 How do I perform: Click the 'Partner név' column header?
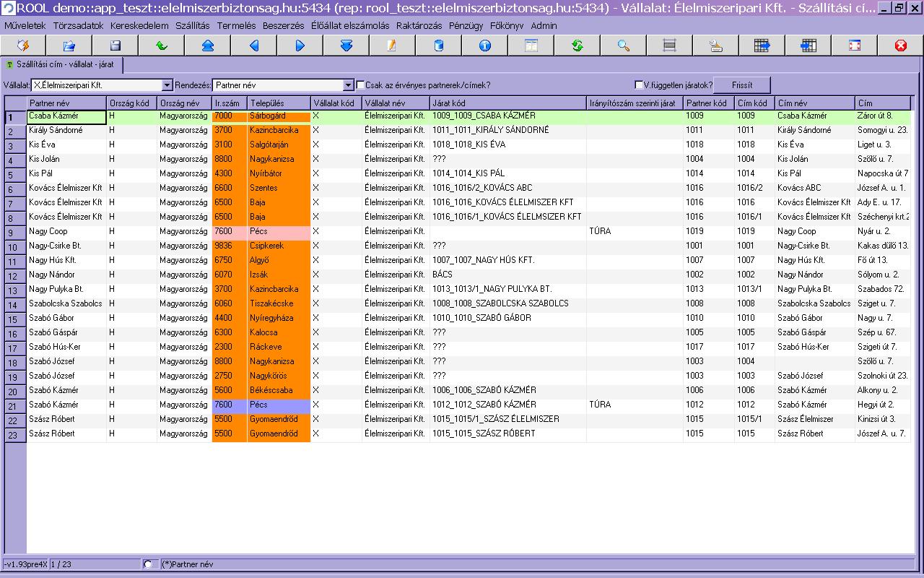click(66, 103)
